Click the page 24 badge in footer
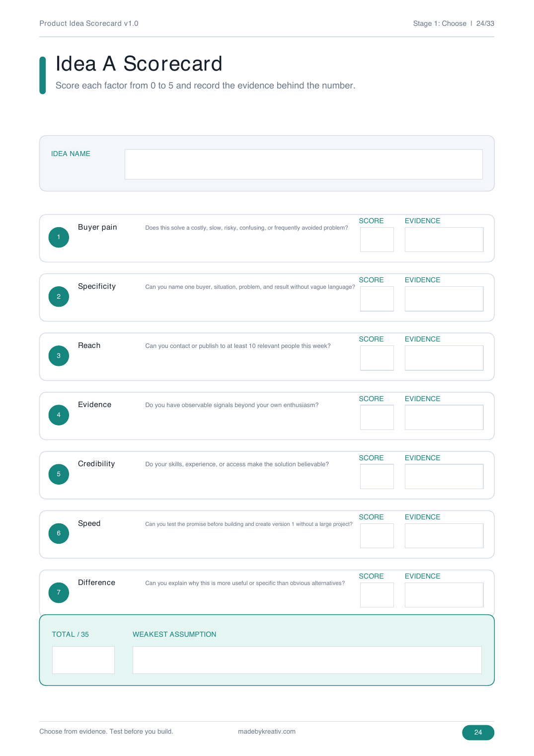This screenshot has width=534, height=756. coord(478,732)
